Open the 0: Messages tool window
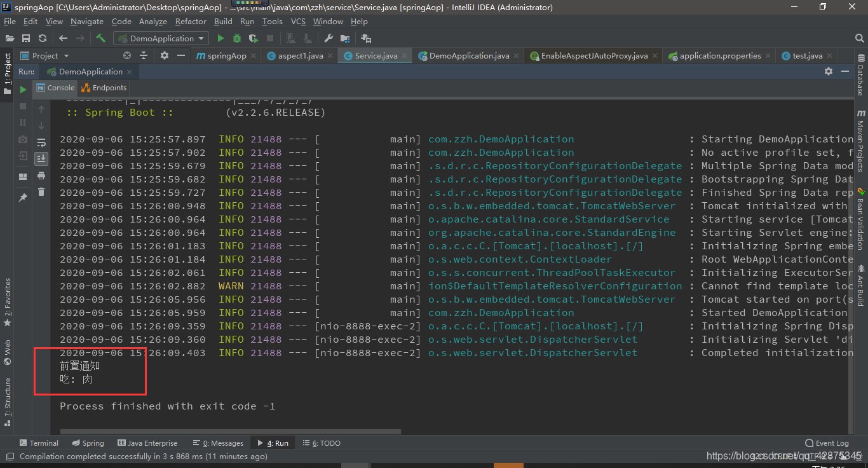 point(217,443)
